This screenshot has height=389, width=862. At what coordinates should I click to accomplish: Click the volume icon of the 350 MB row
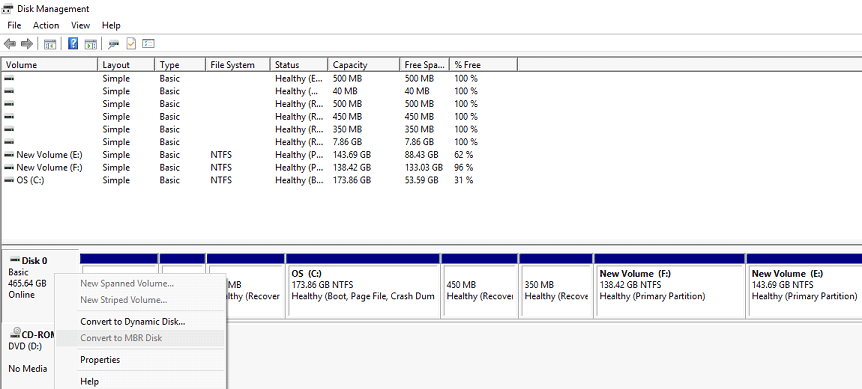coord(9,129)
